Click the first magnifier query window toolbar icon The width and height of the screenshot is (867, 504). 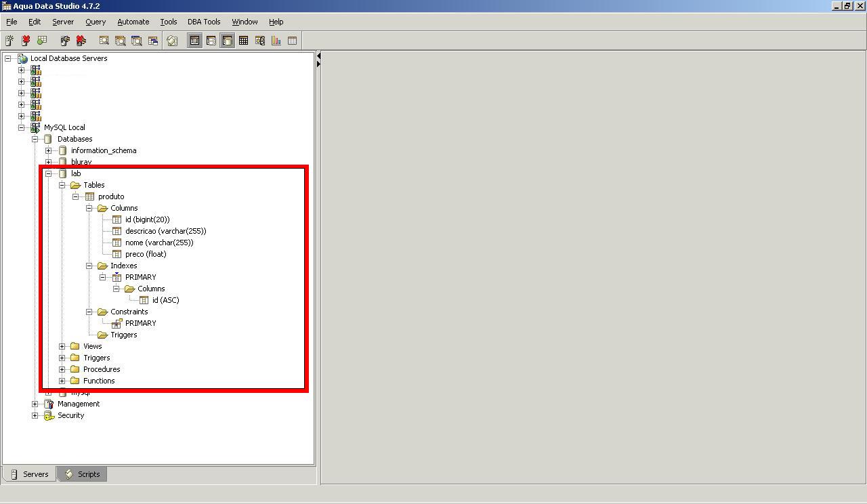point(104,41)
